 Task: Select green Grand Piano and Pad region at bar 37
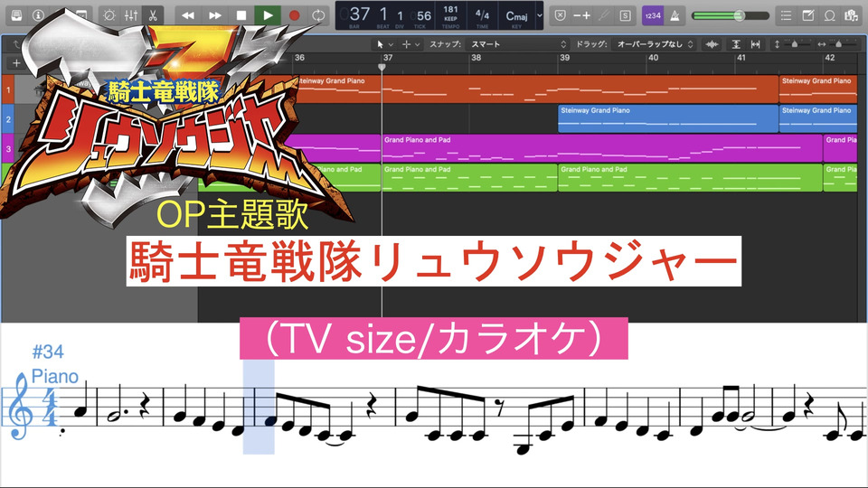click(x=469, y=178)
